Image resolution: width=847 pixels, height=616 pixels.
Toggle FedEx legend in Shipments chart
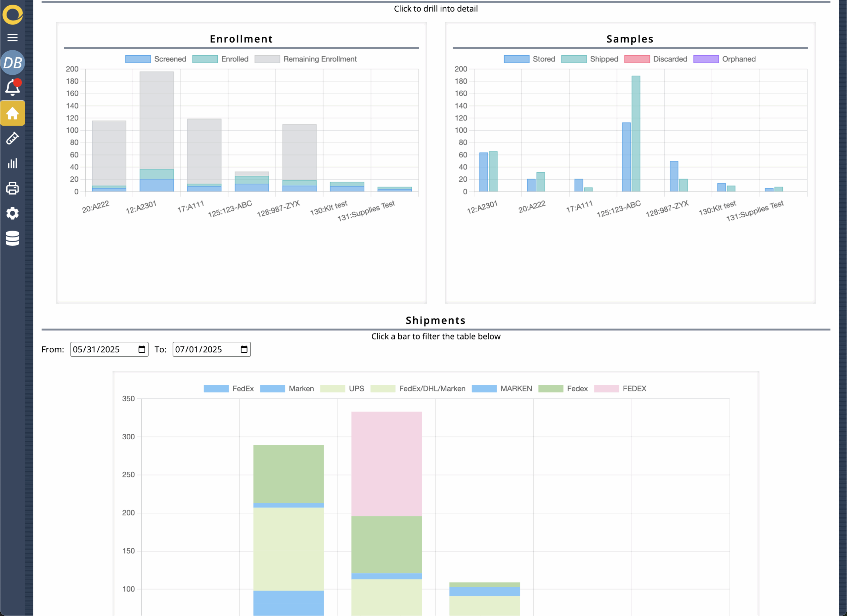point(229,388)
